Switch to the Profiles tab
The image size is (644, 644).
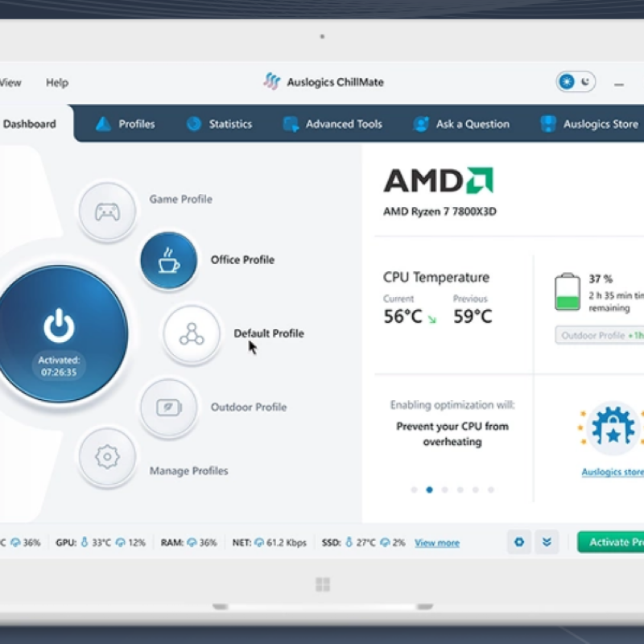point(126,124)
